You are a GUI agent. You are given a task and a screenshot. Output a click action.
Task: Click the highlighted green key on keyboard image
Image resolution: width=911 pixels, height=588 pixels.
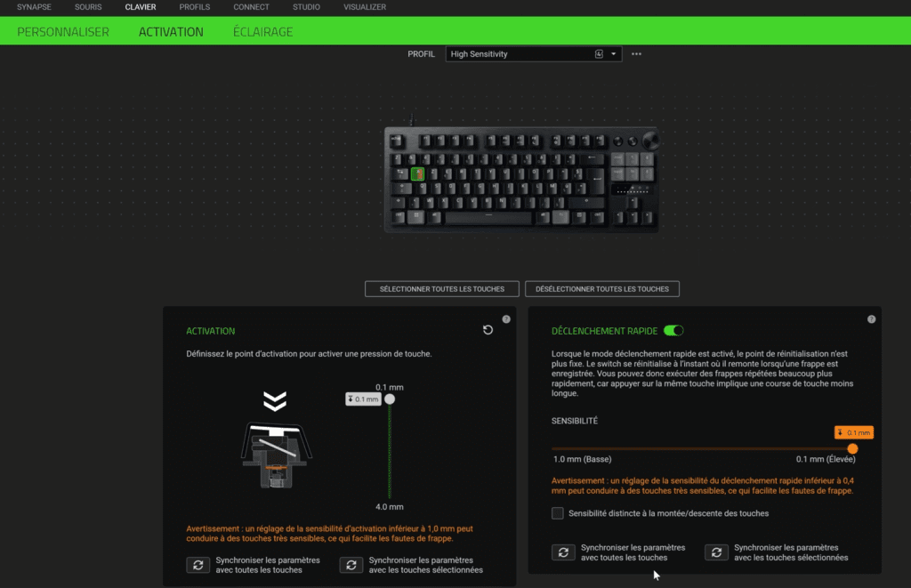click(x=417, y=173)
